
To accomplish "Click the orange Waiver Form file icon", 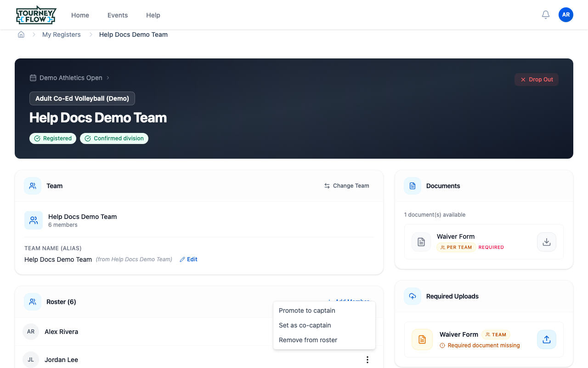I will click(x=422, y=339).
